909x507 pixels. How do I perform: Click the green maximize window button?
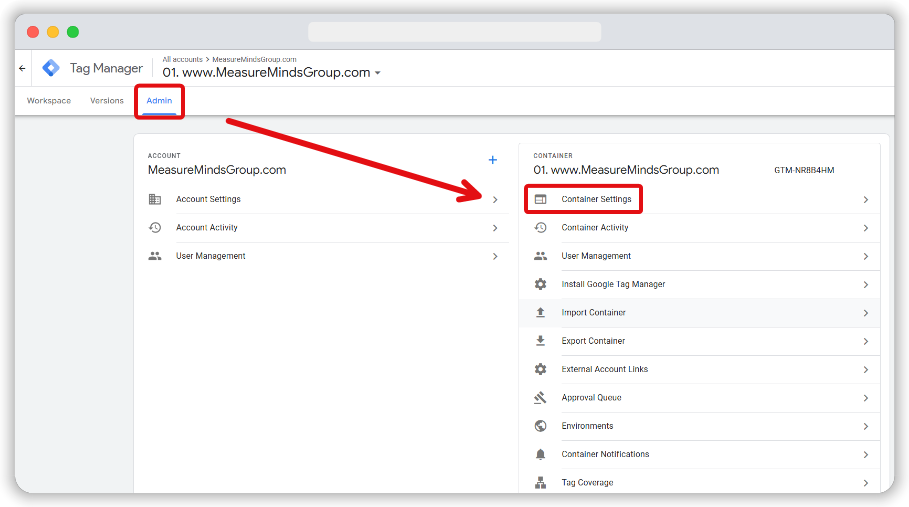coord(72,32)
